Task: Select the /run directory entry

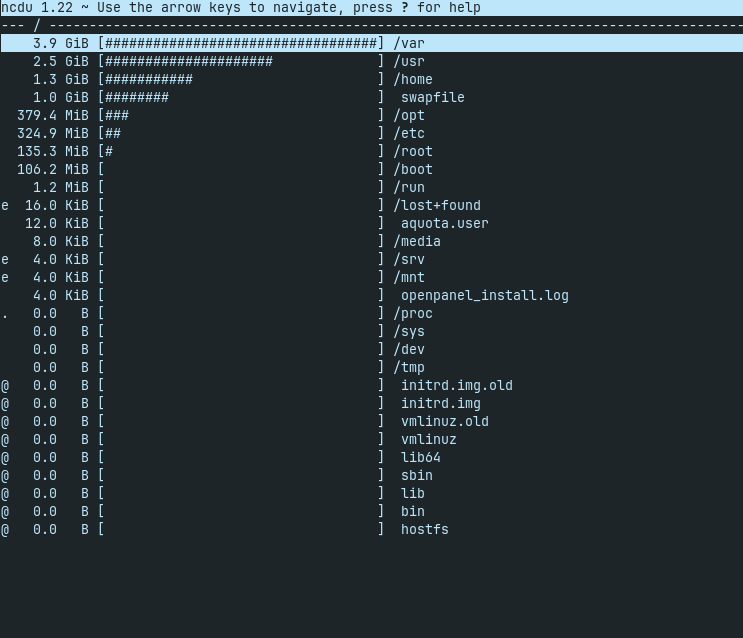Action: pyautogui.click(x=372, y=187)
